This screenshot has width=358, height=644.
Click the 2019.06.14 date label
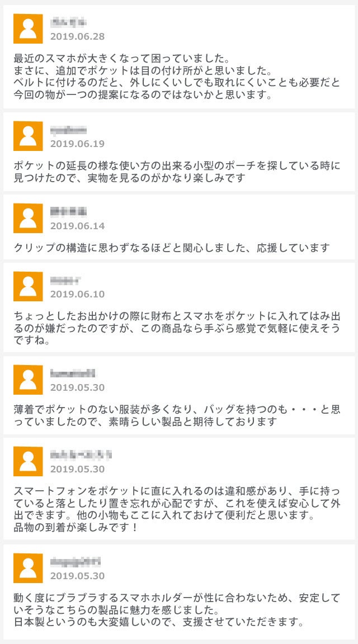pyautogui.click(x=77, y=226)
